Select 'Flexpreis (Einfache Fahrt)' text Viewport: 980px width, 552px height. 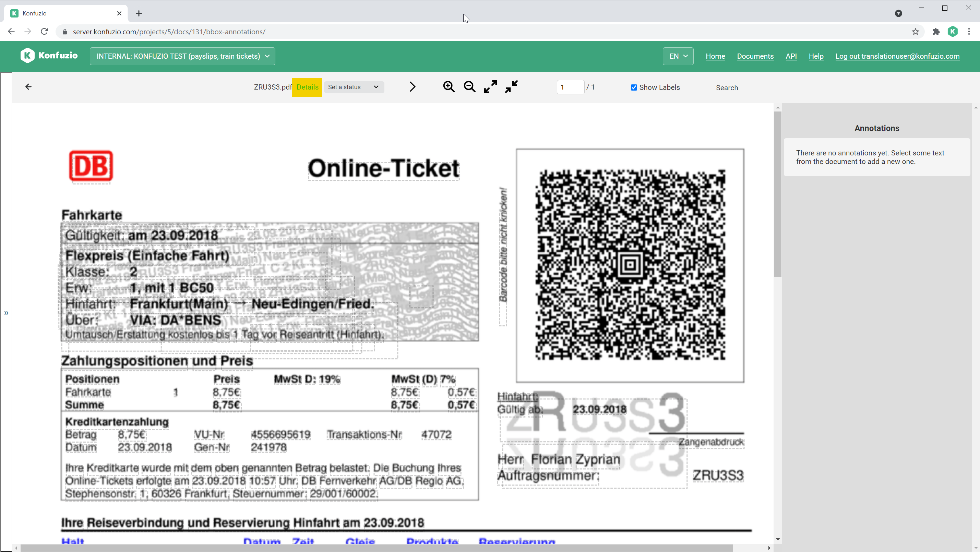tap(147, 256)
